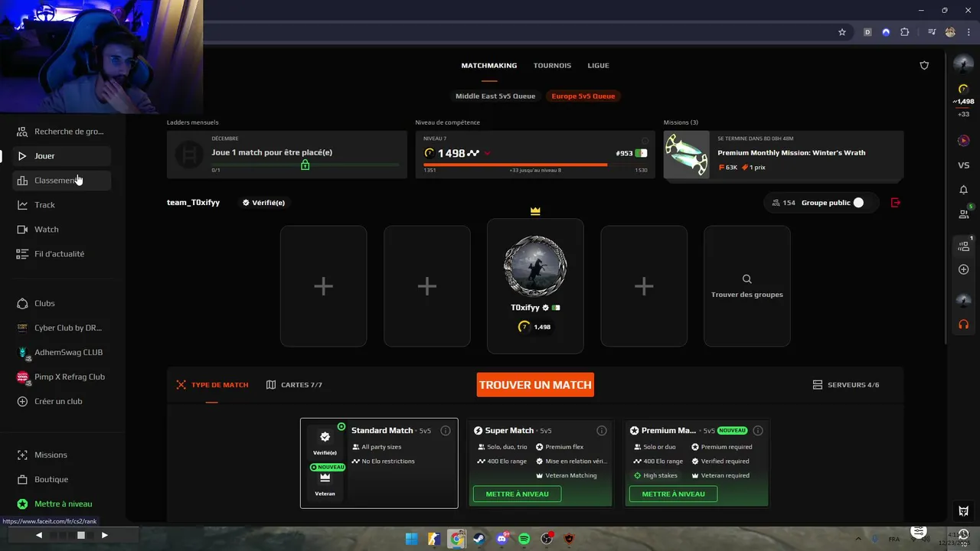The height and width of the screenshot is (551, 980).
Task: Click Standard Match info icon
Action: coord(446,431)
